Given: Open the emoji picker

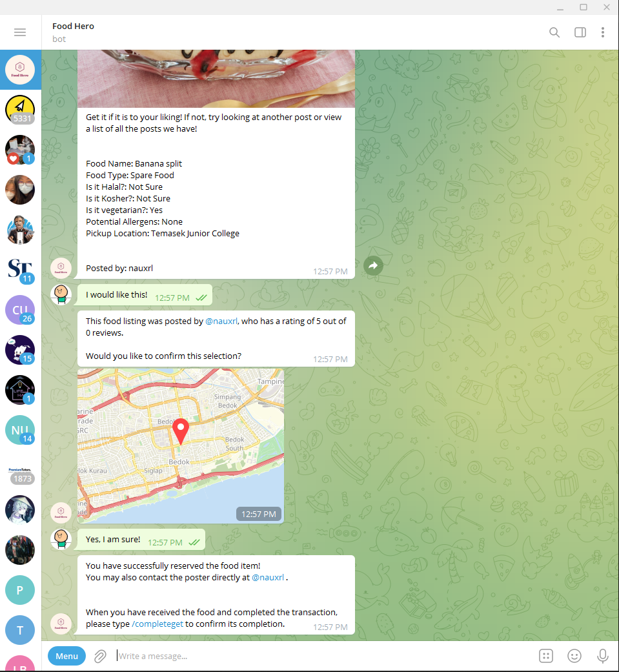Looking at the screenshot, I should [574, 656].
